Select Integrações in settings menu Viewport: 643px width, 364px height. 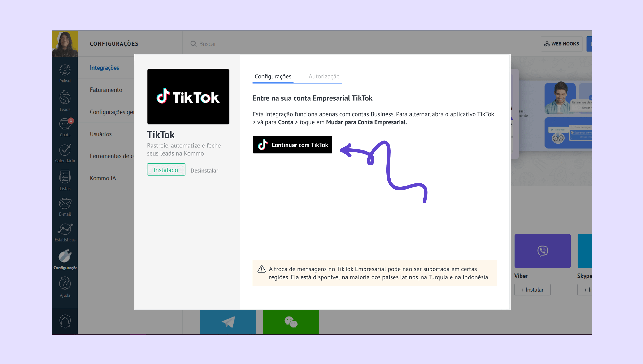(x=104, y=68)
